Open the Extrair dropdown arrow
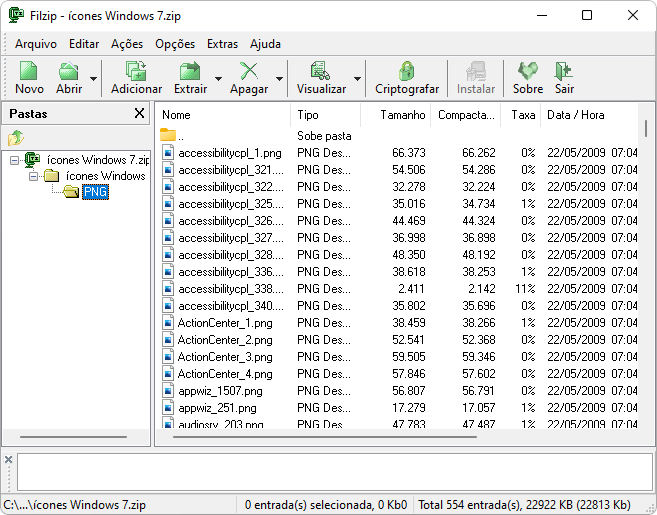 point(218,78)
